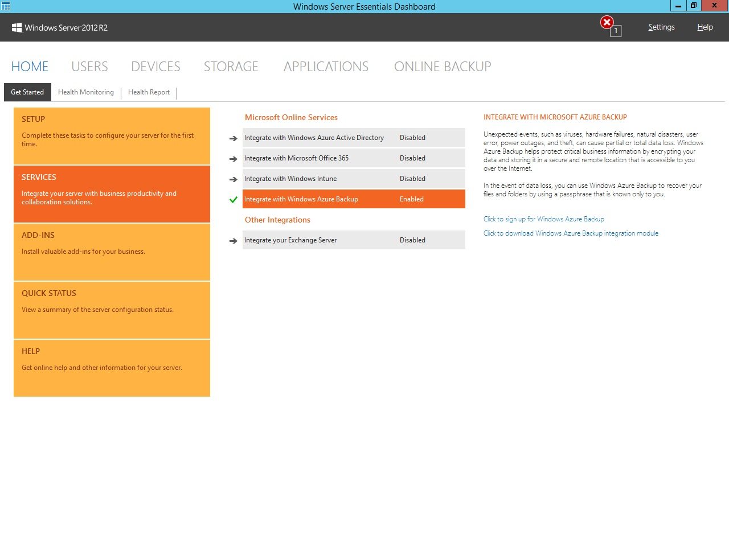Image resolution: width=729 pixels, height=560 pixels.
Task: Click arrow icon beside Exchange Server
Action: [233, 241]
